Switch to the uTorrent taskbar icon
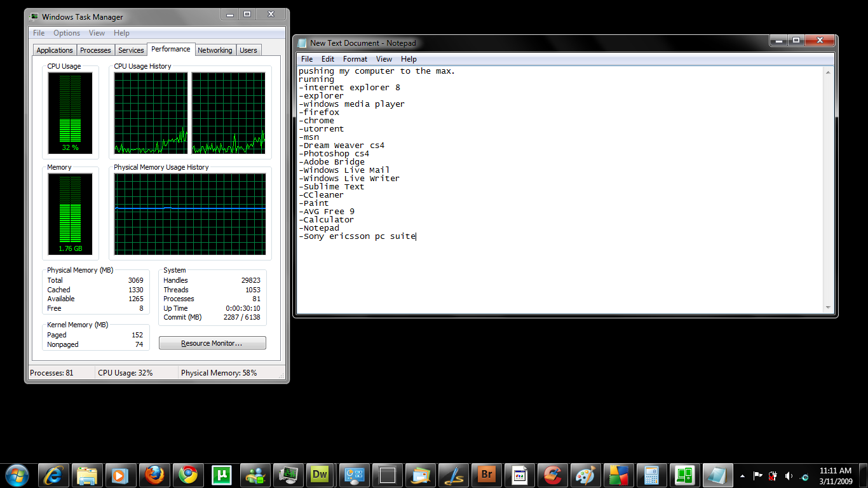This screenshot has width=868, height=488. coord(220,475)
